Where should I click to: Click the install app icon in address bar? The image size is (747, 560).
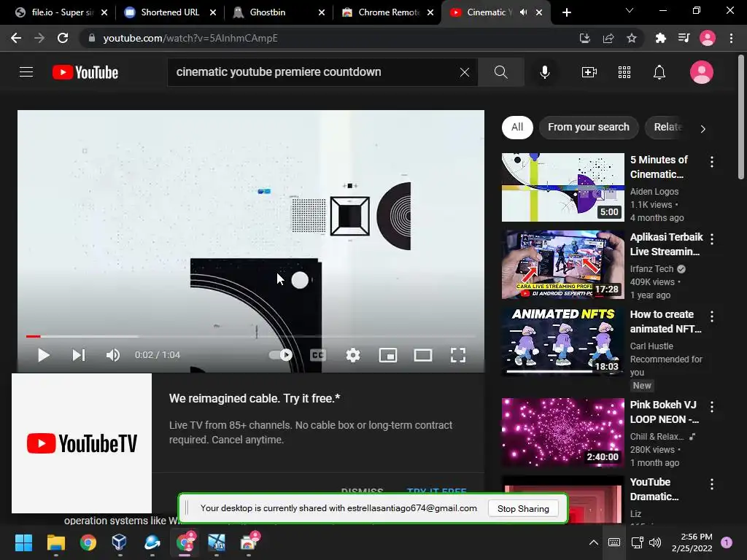[584, 38]
